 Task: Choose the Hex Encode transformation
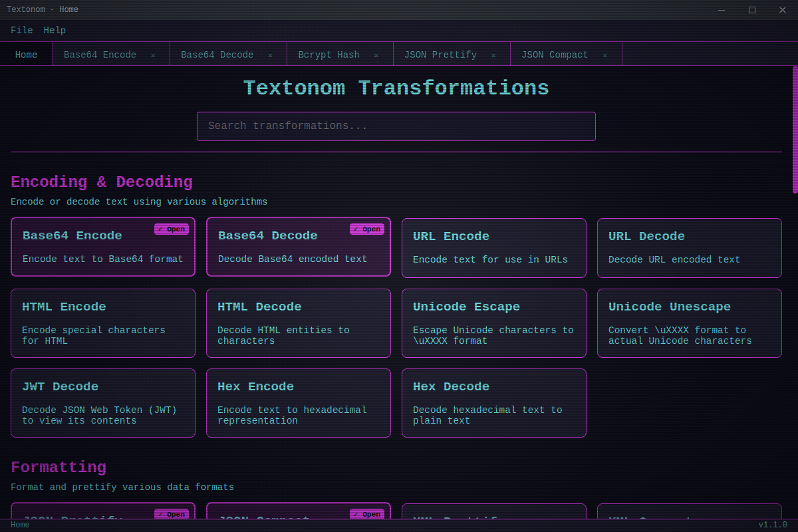click(298, 402)
